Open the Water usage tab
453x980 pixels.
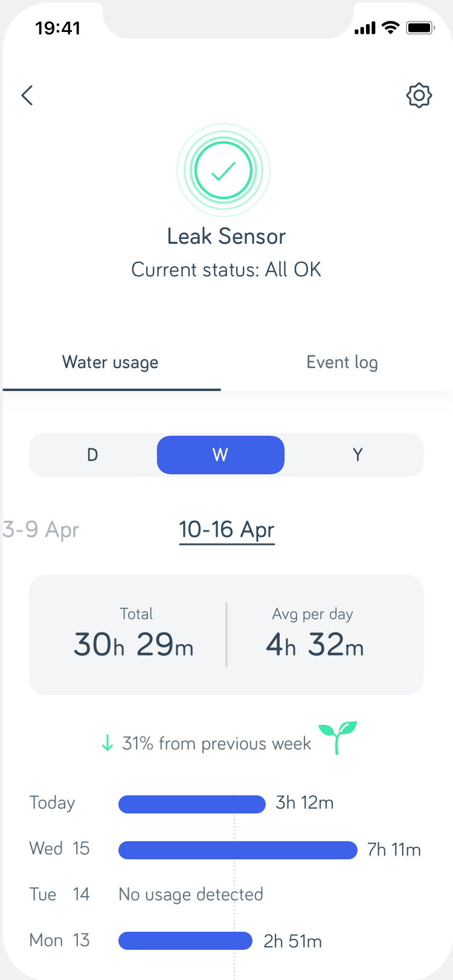coord(111,363)
